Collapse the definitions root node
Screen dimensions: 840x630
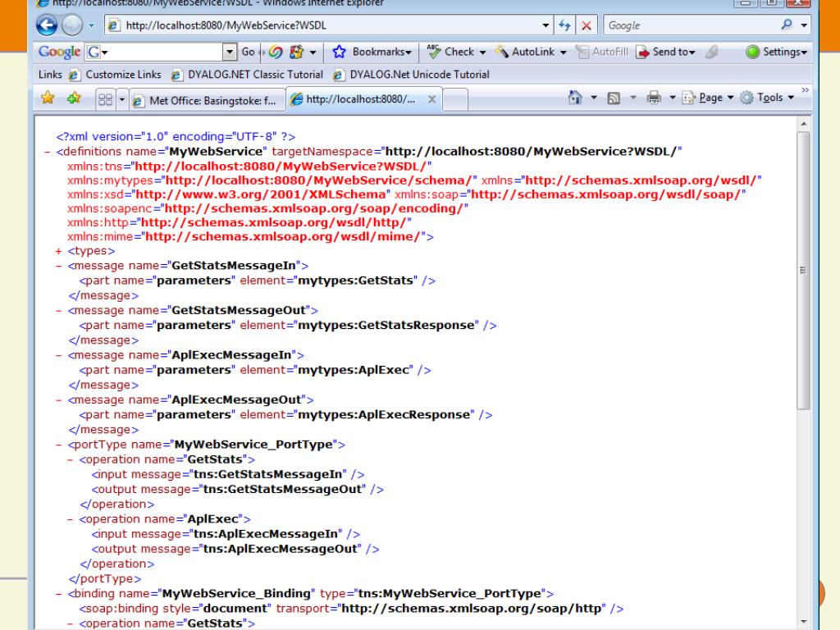coord(47,152)
